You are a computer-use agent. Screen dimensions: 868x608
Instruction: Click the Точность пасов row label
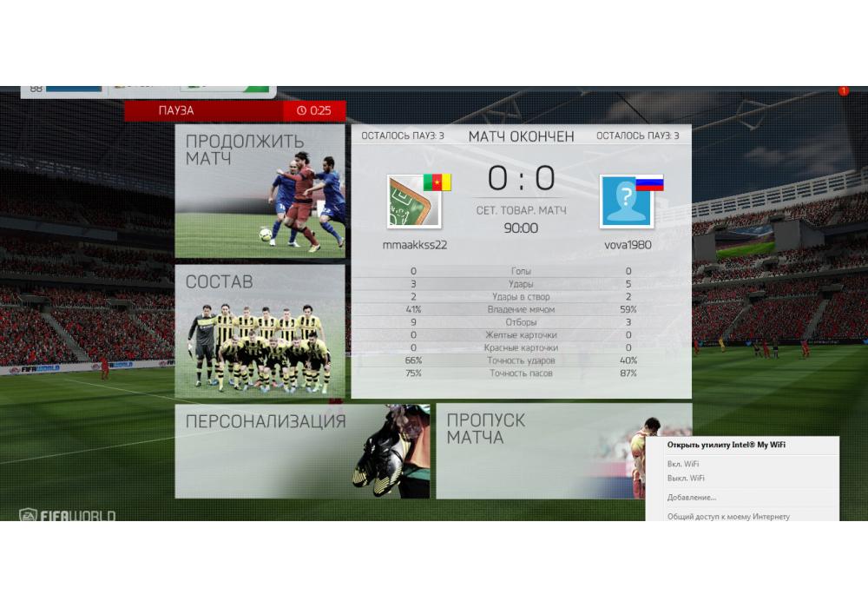pyautogui.click(x=521, y=373)
